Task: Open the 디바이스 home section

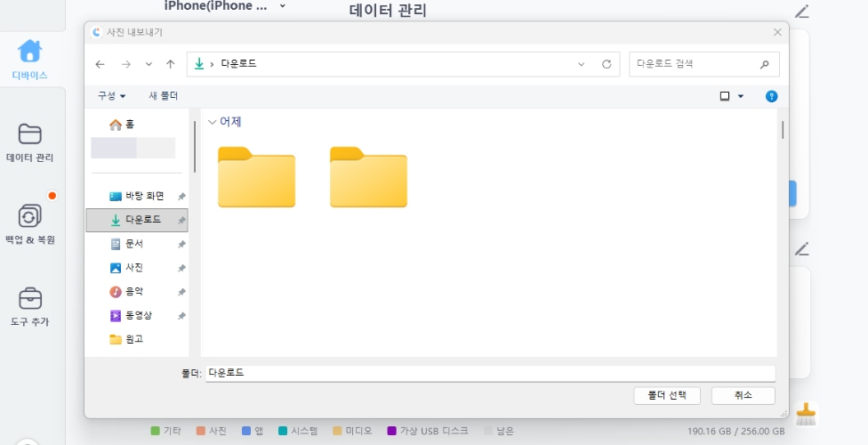Action: click(x=30, y=60)
